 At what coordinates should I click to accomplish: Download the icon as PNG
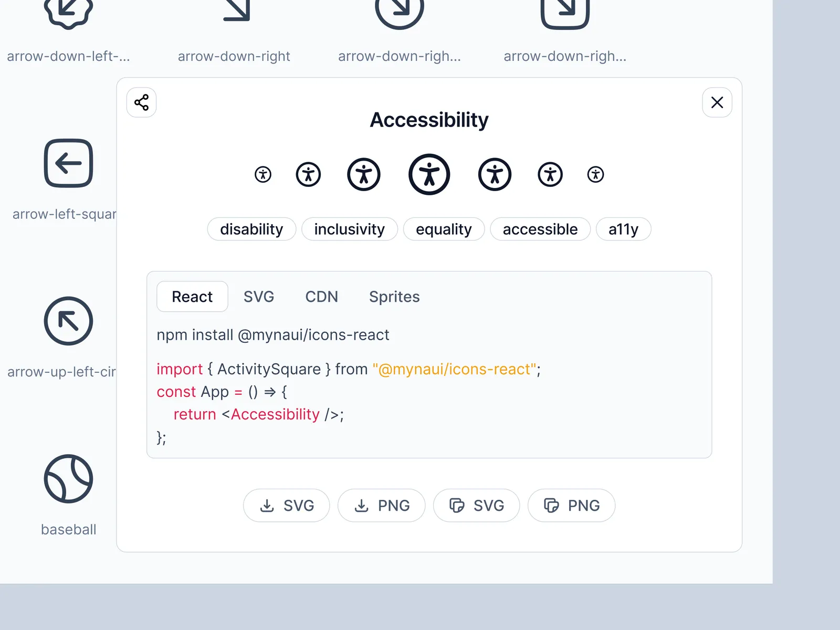[382, 506]
